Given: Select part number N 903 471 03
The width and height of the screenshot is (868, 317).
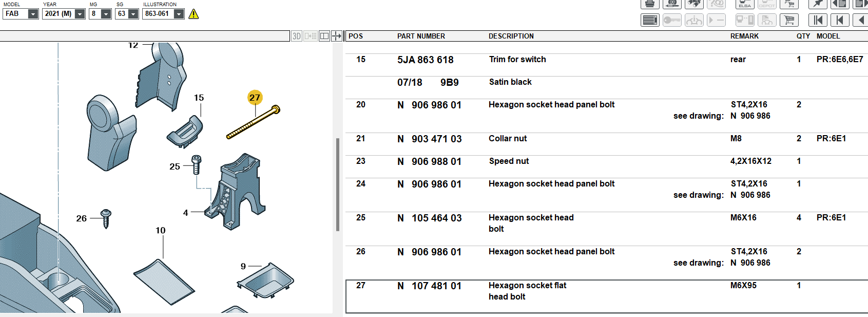Looking at the screenshot, I should [430, 139].
